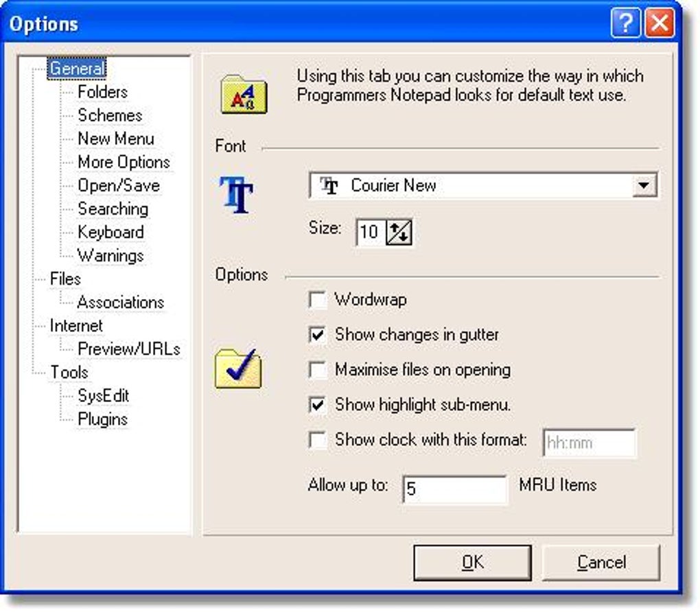The height and width of the screenshot is (612, 700).
Task: Click the font folder icon beside description
Action: [244, 94]
